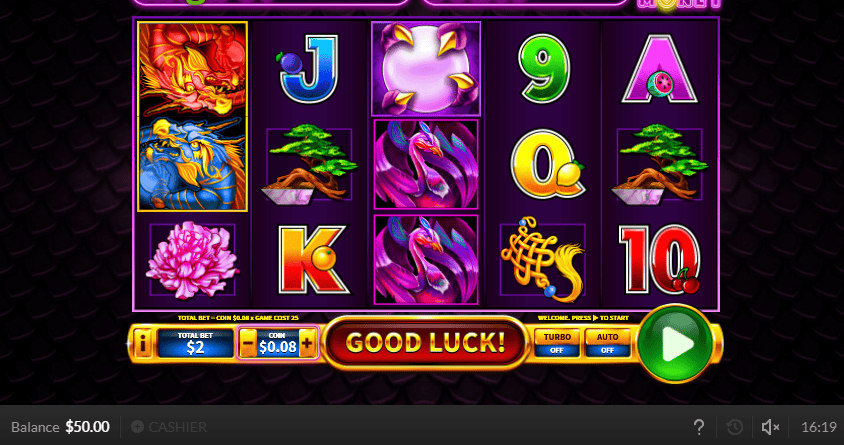
Task: Open the help question mark icon
Action: coord(699,427)
